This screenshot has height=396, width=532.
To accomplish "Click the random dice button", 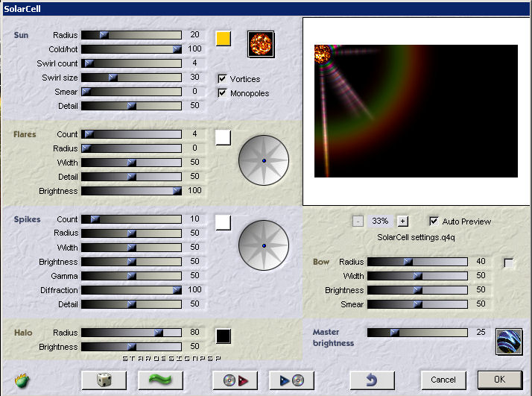I will coord(104,380).
